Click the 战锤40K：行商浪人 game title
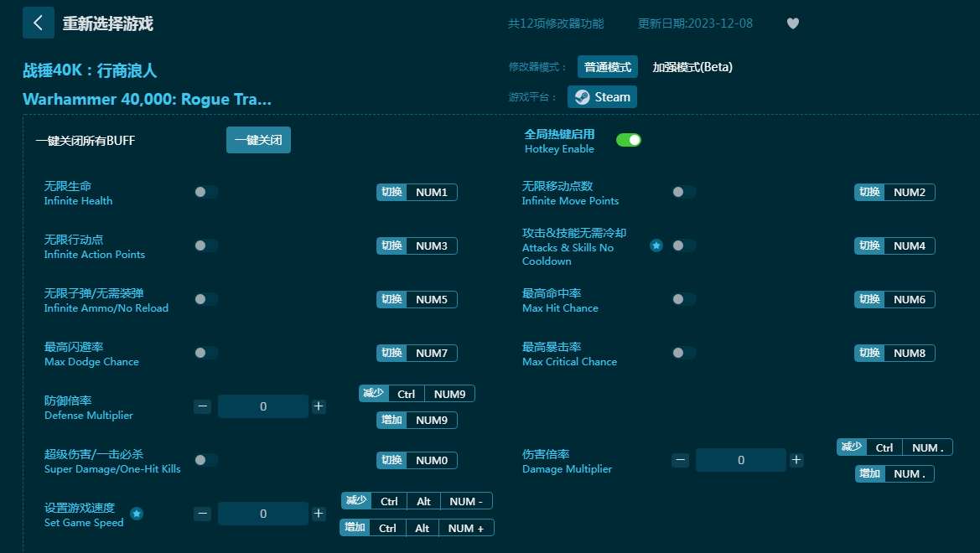 pos(90,70)
